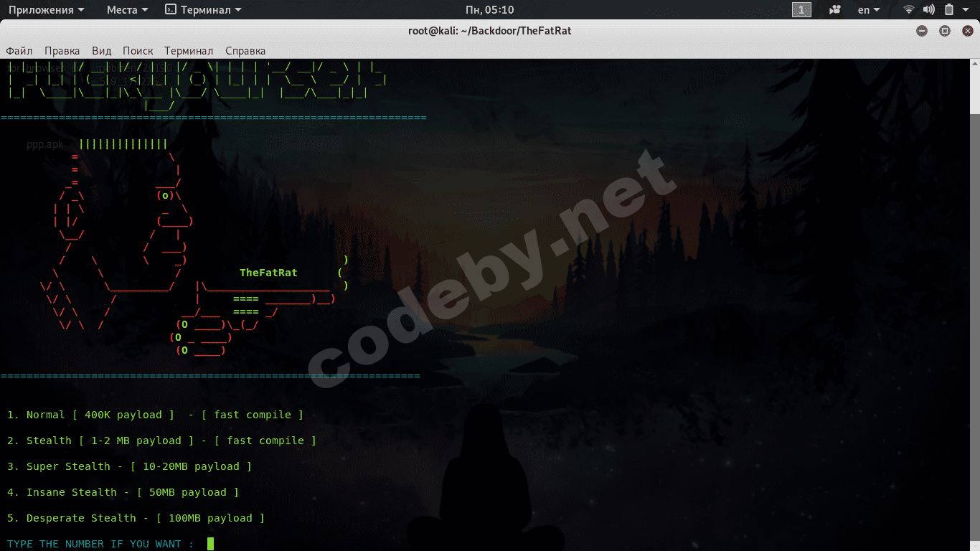Click the workspace indicator labeled 1
This screenshot has height=551, width=980.
point(801,10)
